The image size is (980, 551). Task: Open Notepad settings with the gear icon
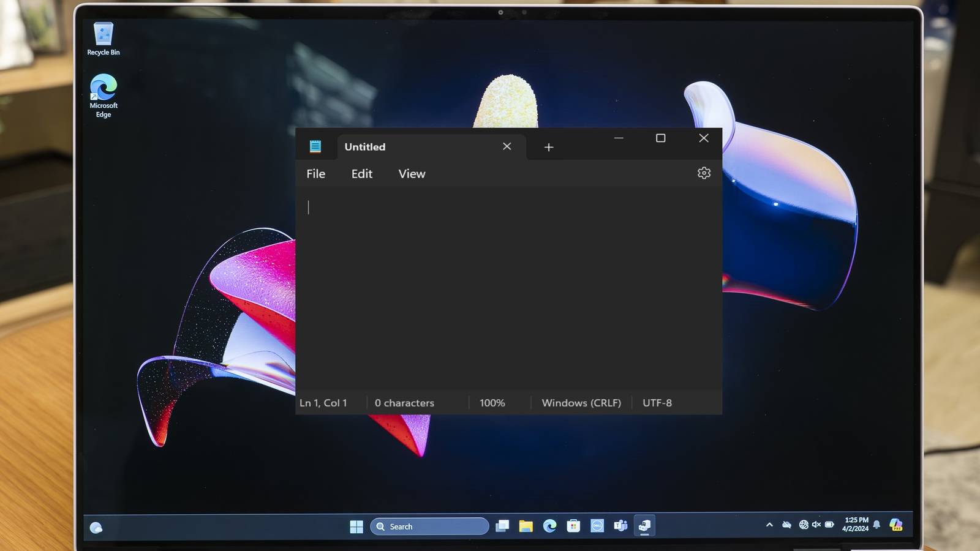click(703, 173)
